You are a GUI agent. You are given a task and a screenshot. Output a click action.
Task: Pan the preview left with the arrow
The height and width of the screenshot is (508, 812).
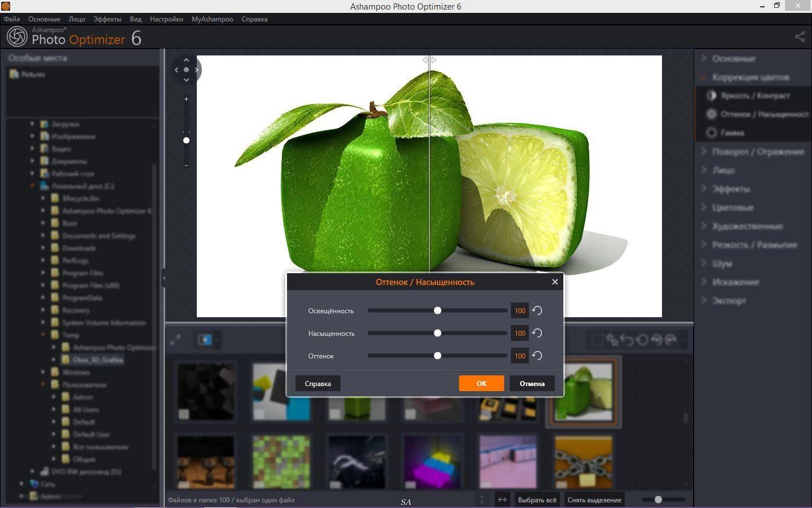[176, 70]
